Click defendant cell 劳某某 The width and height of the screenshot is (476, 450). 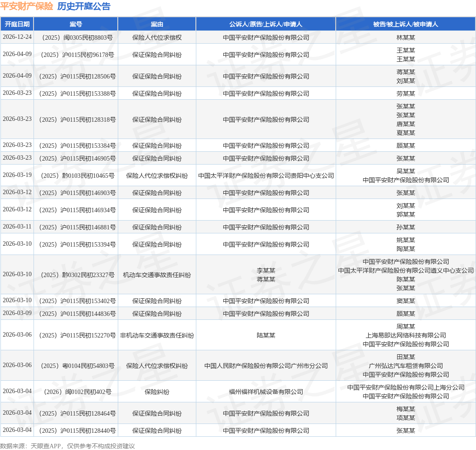pos(405,94)
